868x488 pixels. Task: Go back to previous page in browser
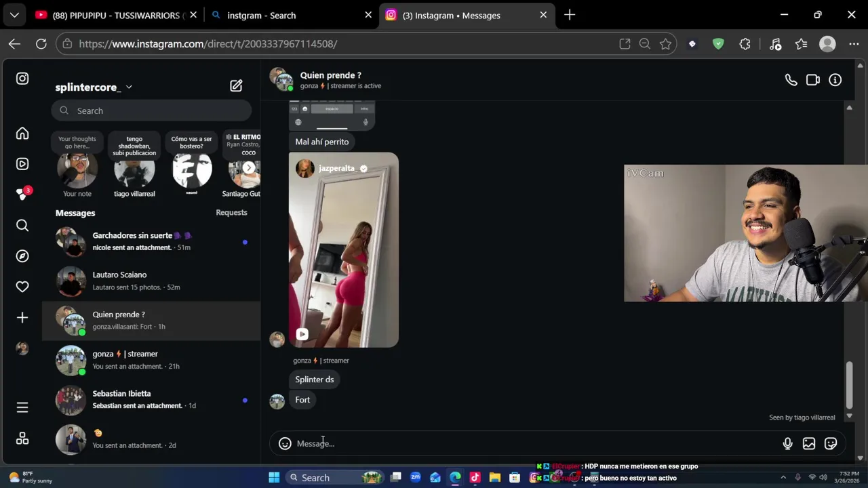(x=14, y=44)
